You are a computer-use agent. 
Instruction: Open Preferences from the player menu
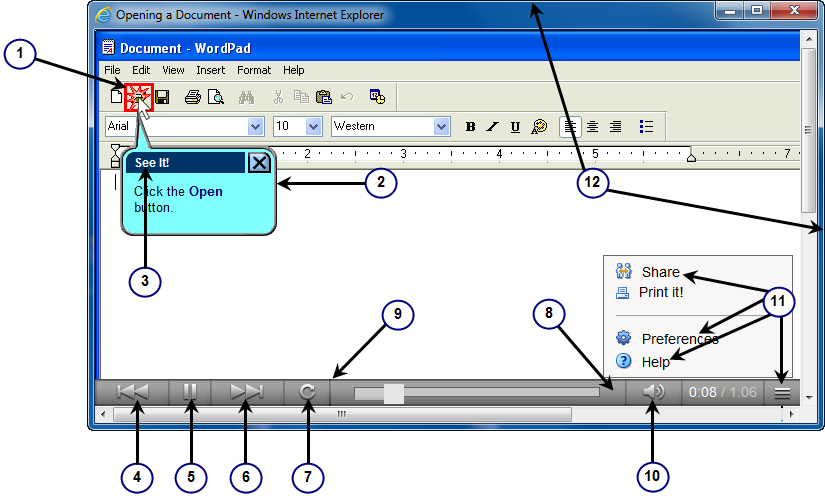(680, 339)
